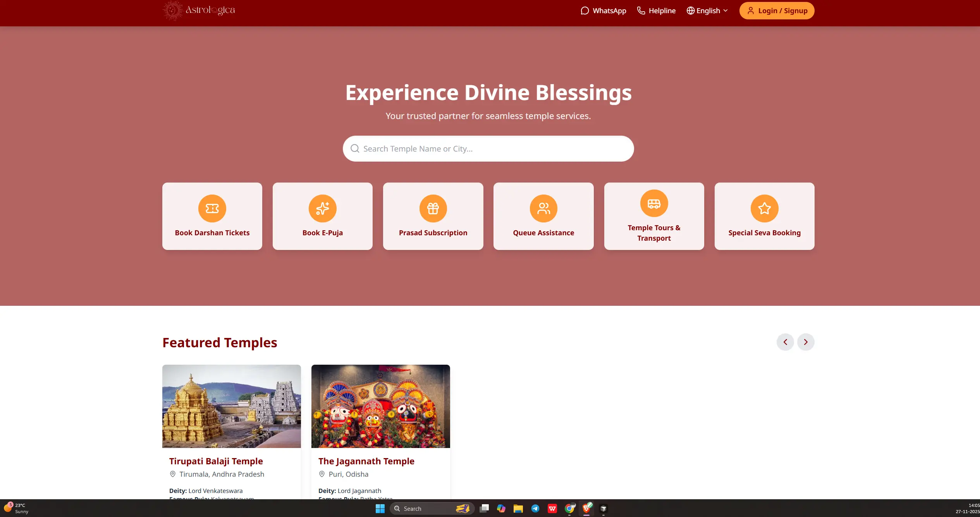
Task: Click the Temple Tours bus icon
Action: [654, 203]
